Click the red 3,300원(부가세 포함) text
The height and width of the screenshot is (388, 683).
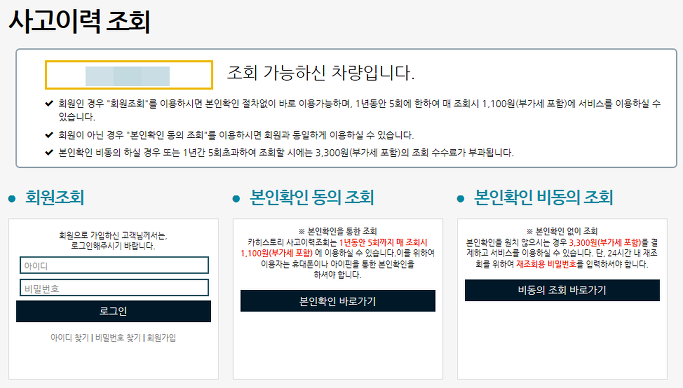tap(605, 243)
